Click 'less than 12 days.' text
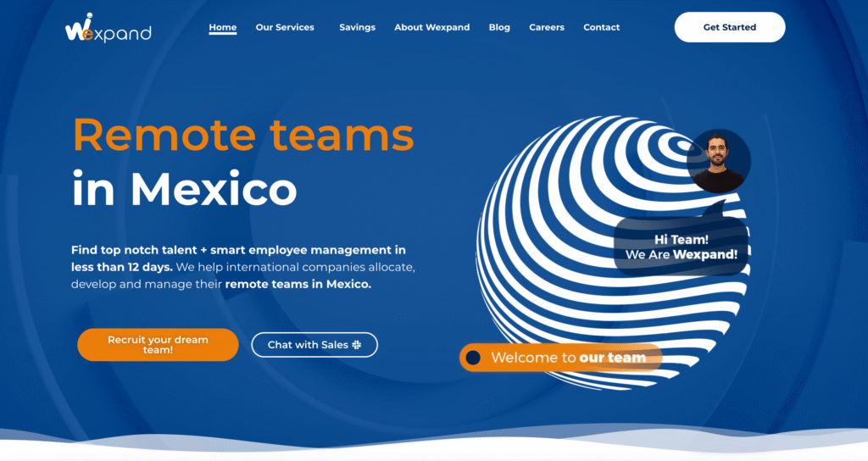Viewport: 868px width, 461px height. click(122, 267)
